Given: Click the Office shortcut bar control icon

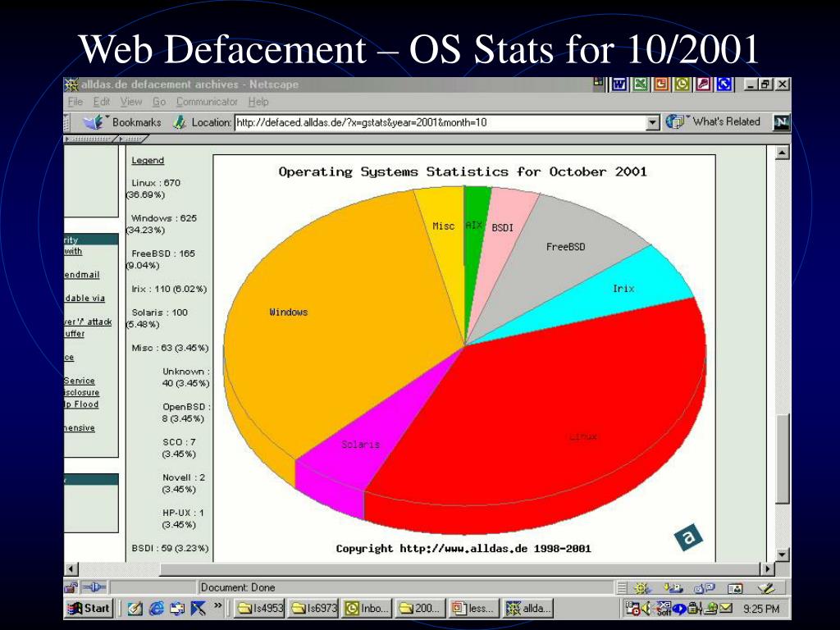Looking at the screenshot, I should (600, 83).
